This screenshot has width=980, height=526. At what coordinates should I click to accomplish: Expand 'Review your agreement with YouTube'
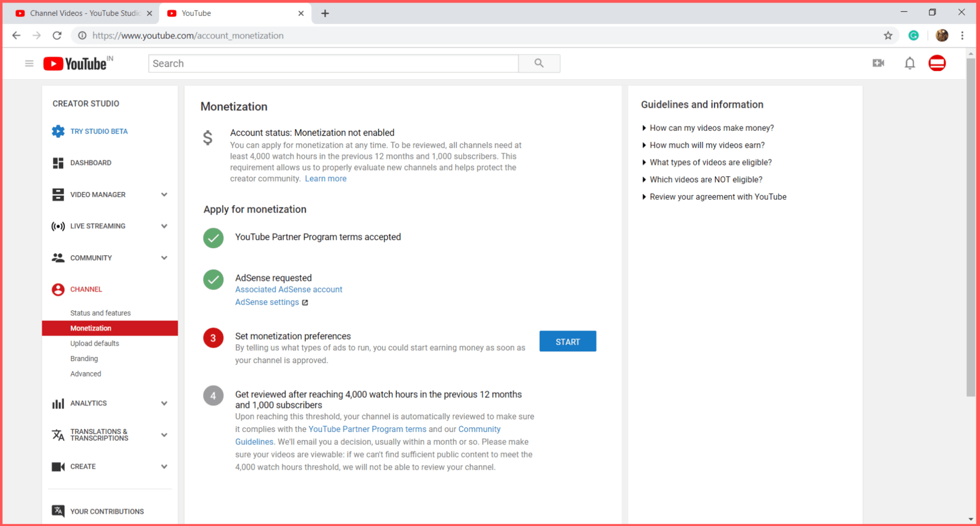pos(714,197)
